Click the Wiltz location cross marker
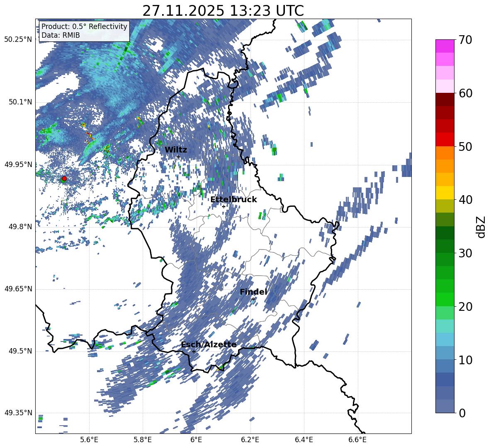Image resolution: width=491 pixels, height=448 pixels. pyautogui.click(x=178, y=157)
